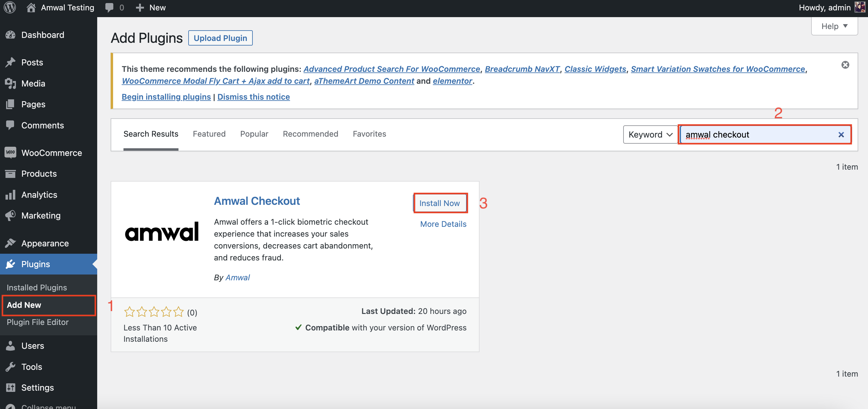Click the WordPress logo icon

click(x=10, y=7)
